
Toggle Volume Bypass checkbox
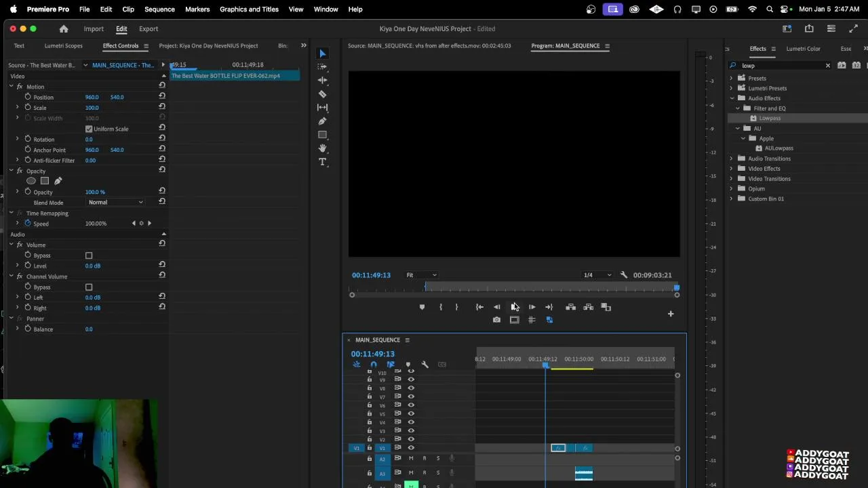[x=89, y=256]
